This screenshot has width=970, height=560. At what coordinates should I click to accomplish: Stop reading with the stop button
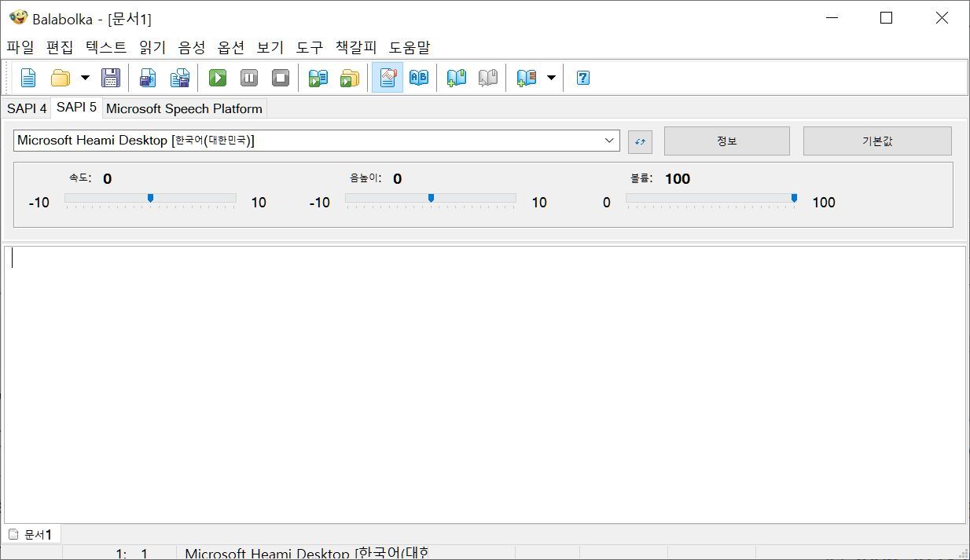(281, 78)
